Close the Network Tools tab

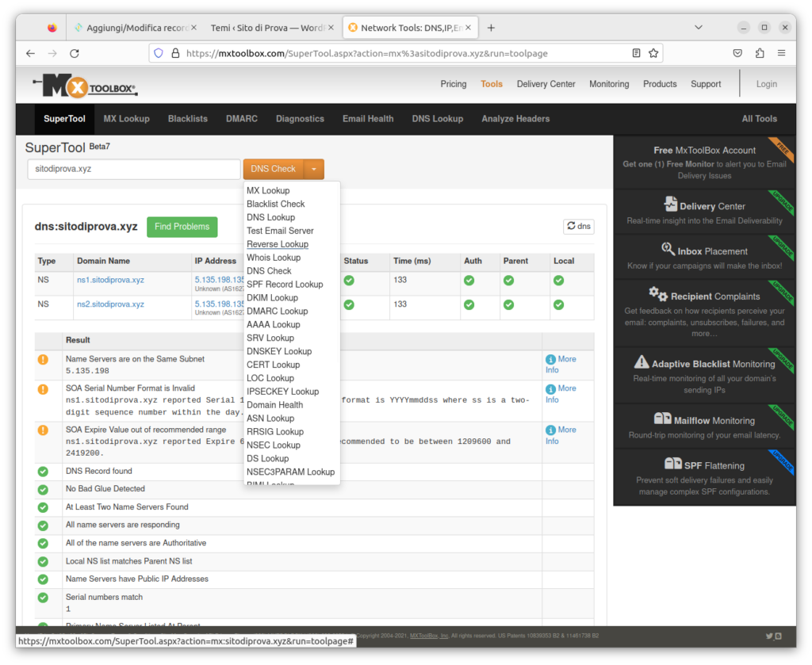point(468,28)
